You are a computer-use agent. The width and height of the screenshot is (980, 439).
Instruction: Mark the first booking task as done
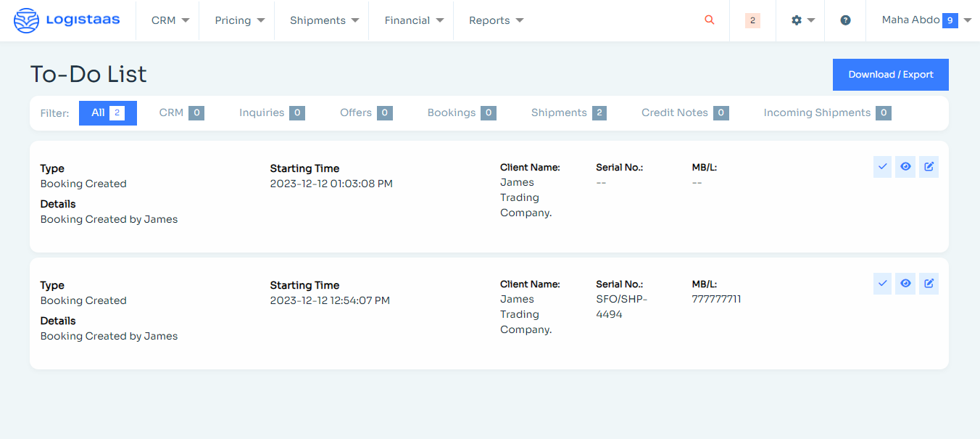[x=882, y=166]
